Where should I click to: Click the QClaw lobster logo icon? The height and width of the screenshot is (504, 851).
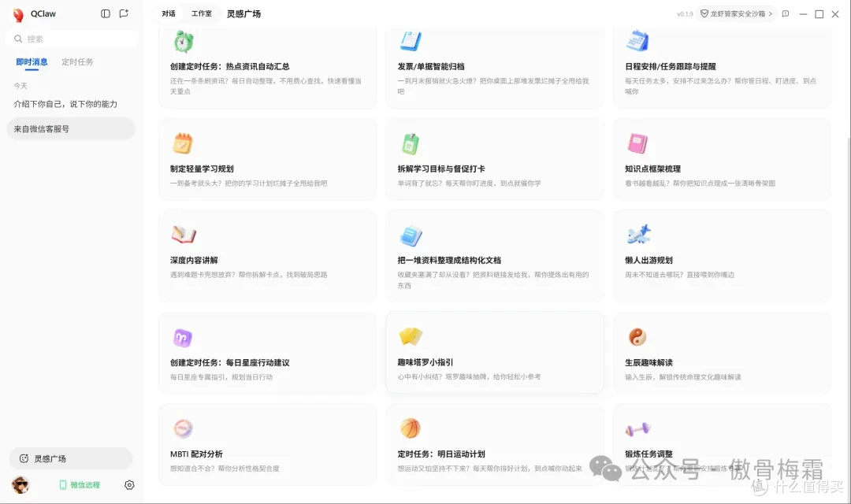(18, 15)
